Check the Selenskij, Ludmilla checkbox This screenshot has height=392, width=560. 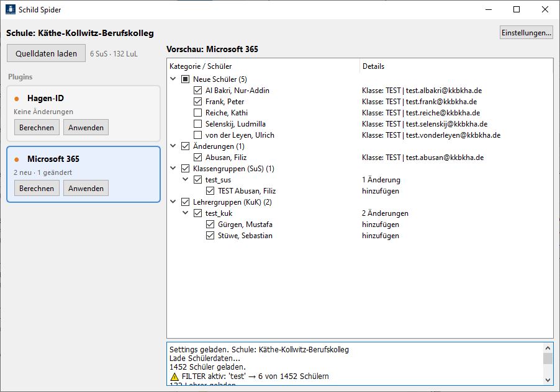pos(197,124)
